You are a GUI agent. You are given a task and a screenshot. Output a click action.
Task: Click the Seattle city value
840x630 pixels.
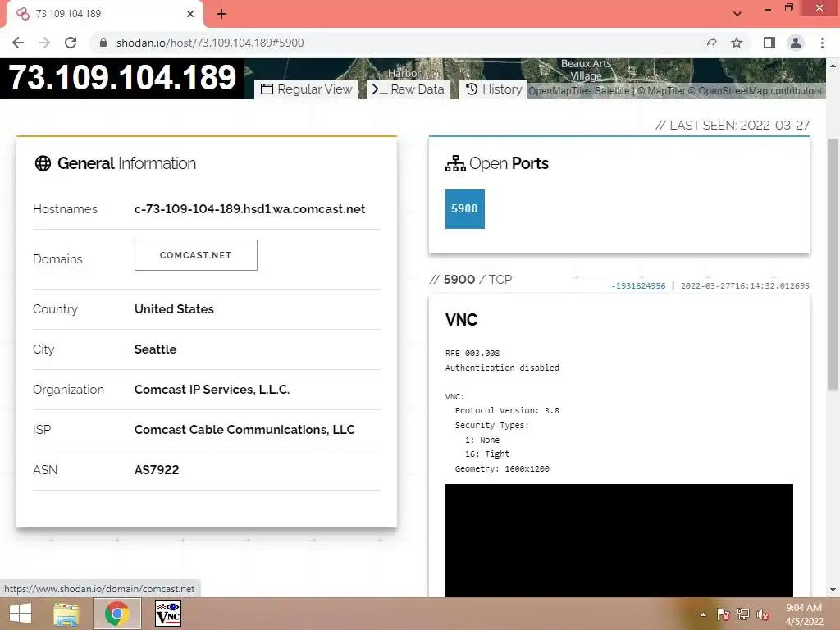(x=155, y=349)
